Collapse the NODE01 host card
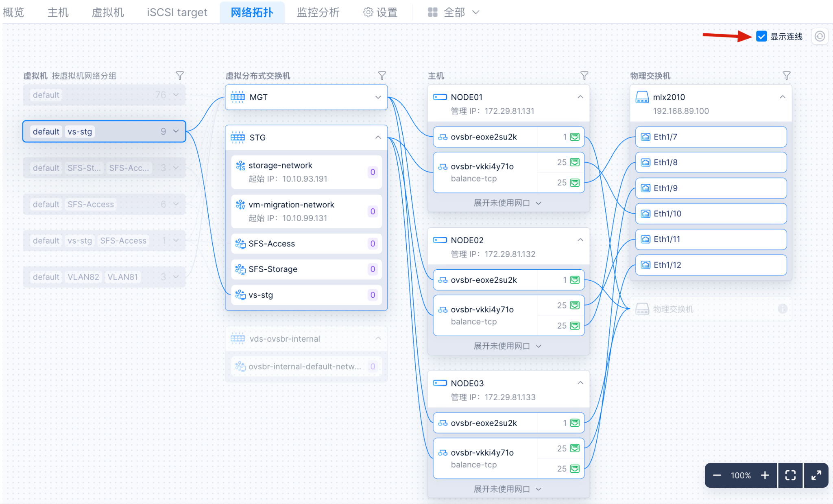Viewport: 833px width, 504px height. 580,97
